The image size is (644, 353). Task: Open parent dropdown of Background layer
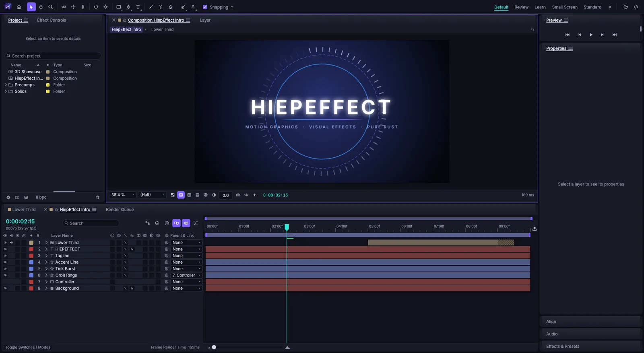[186, 288]
